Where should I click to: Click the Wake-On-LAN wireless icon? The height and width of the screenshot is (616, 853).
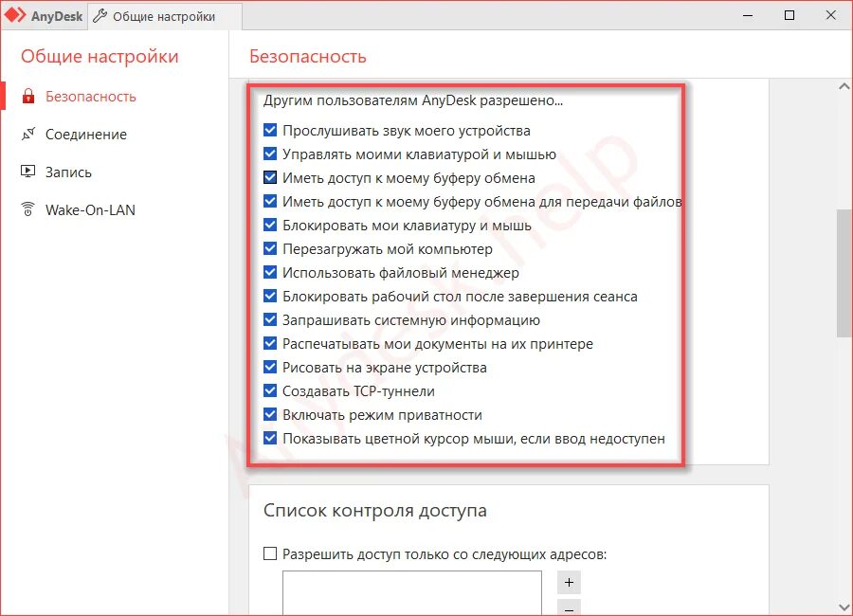(x=27, y=209)
